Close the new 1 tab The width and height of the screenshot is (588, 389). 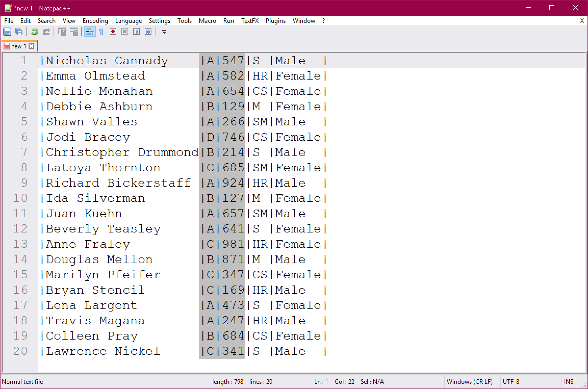click(31, 46)
